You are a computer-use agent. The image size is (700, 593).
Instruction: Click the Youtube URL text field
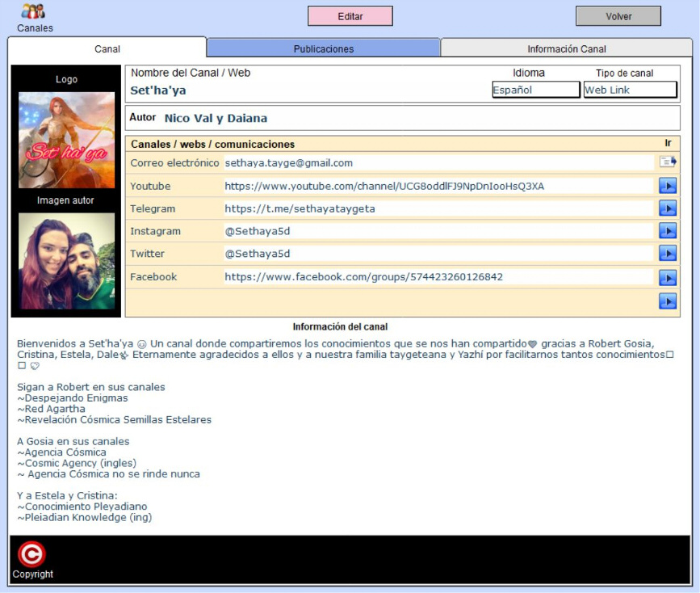(437, 187)
